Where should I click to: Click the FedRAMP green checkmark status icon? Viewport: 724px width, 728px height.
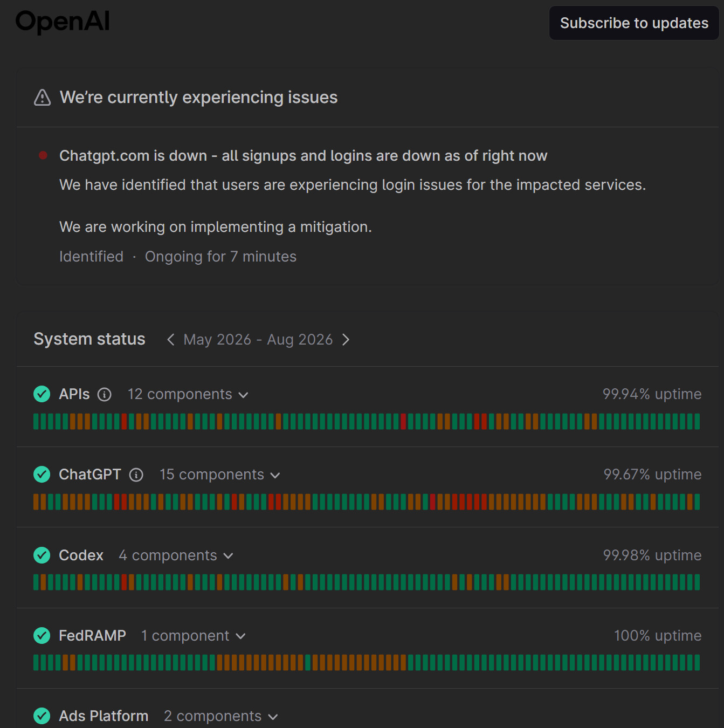(x=42, y=636)
